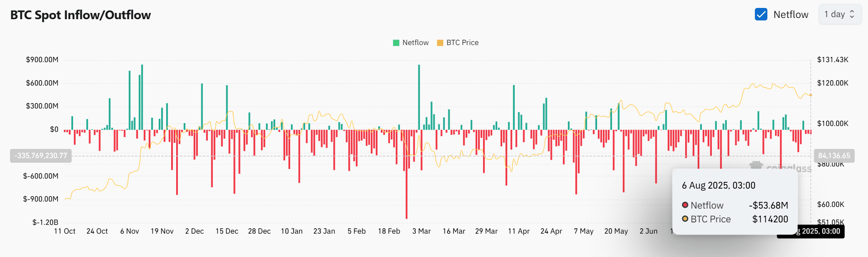This screenshot has height=257, width=868.
Task: Click the 18 Feb date label
Action: [x=389, y=231]
